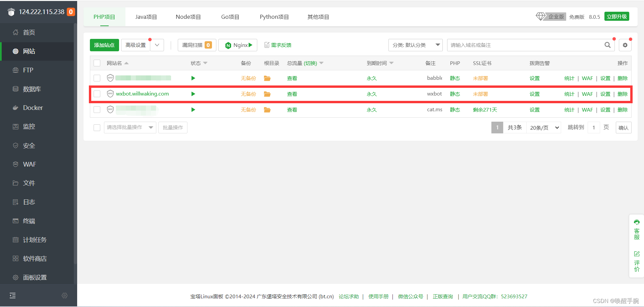Check the bottom batch-select checkbox
The width and height of the screenshot is (644, 307).
click(97, 127)
